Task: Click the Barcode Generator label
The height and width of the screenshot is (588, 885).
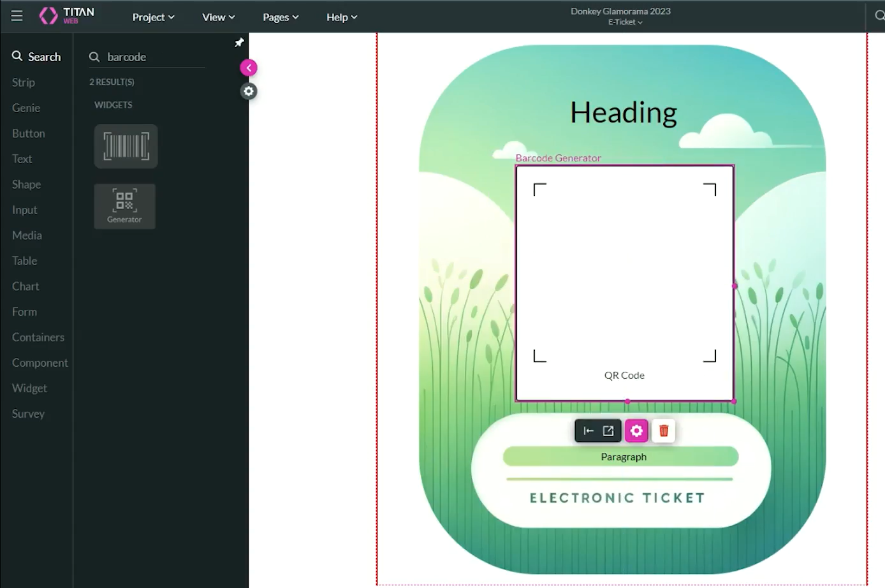Action: pyautogui.click(x=558, y=158)
